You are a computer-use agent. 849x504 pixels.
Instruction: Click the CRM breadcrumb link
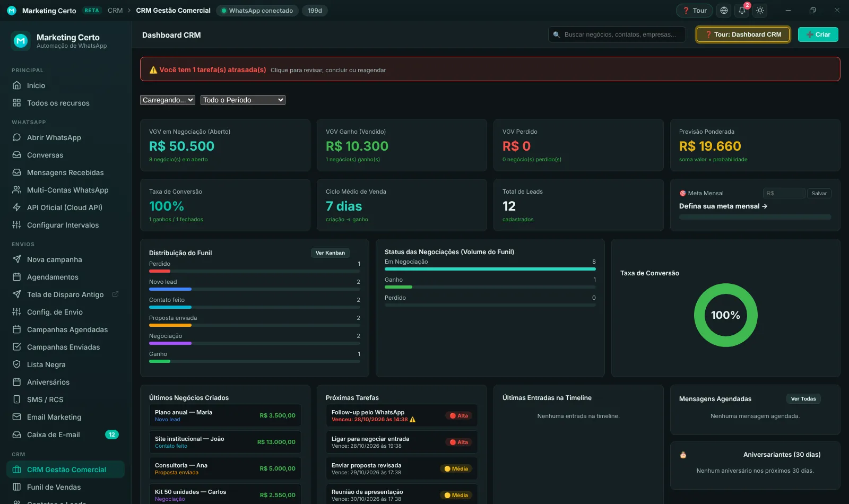pyautogui.click(x=115, y=11)
